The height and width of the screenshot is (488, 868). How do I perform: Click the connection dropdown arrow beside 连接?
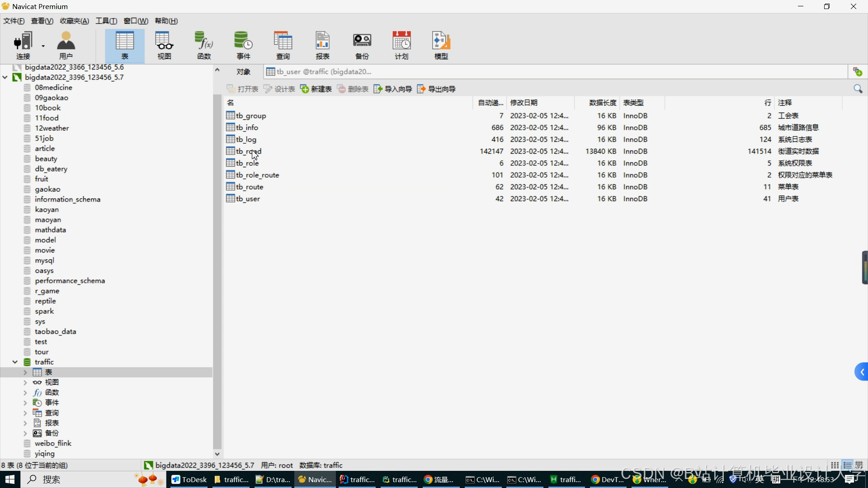43,46
